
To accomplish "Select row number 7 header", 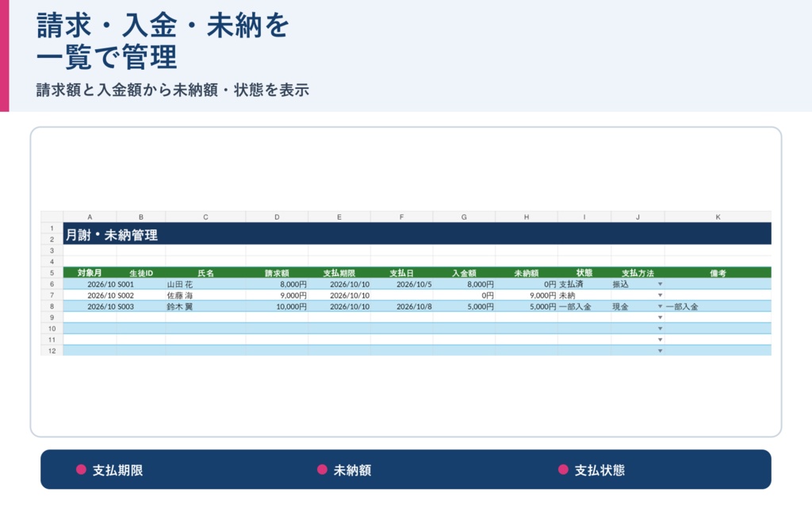I will pos(52,295).
